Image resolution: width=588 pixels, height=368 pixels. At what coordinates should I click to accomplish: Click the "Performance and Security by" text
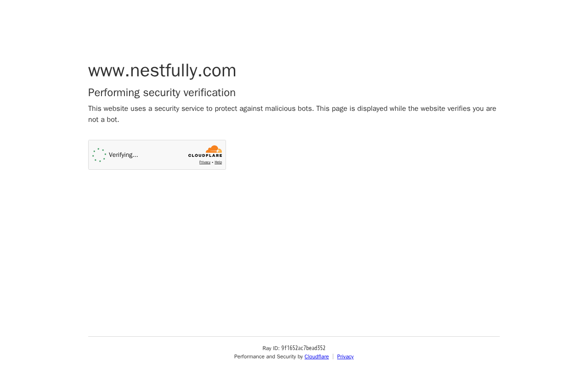(269, 356)
